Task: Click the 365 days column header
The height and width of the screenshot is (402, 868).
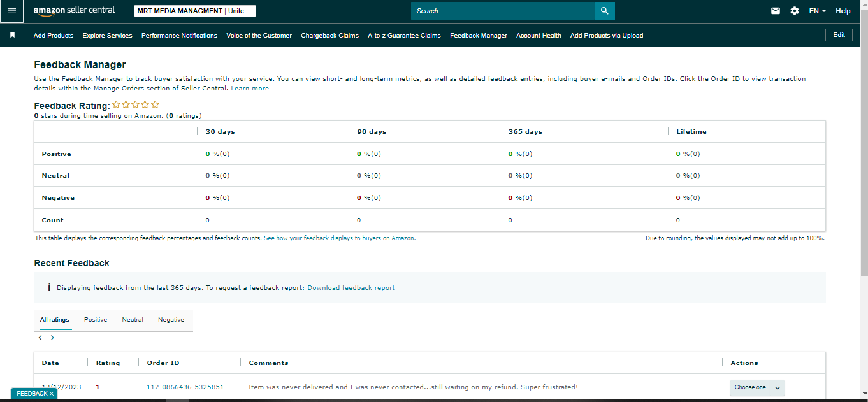Action: click(525, 132)
